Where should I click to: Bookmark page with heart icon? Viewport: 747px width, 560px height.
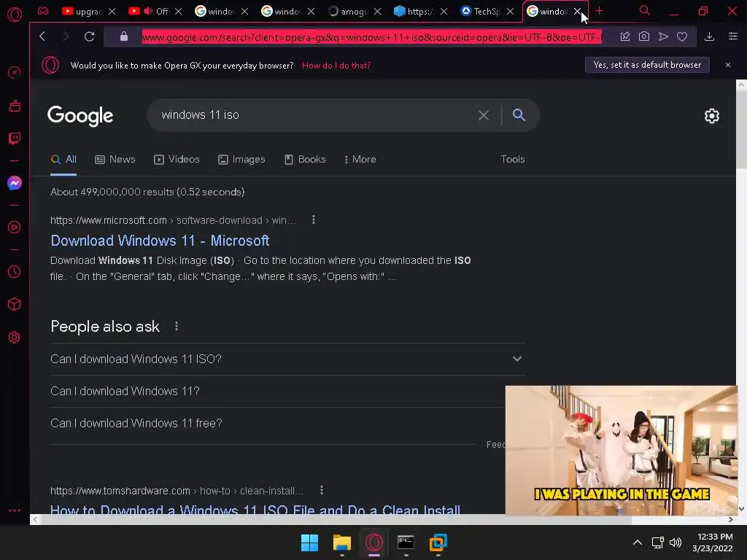(682, 36)
